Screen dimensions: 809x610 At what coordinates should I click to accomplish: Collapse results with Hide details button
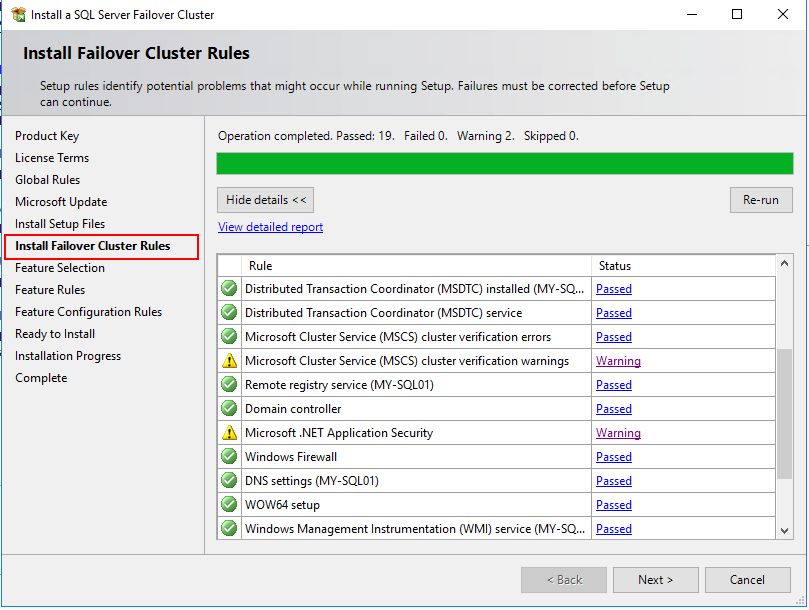[265, 200]
